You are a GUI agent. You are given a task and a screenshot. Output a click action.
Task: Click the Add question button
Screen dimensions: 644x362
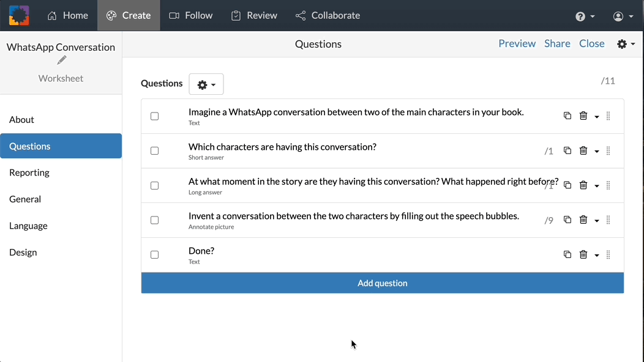[x=382, y=283]
